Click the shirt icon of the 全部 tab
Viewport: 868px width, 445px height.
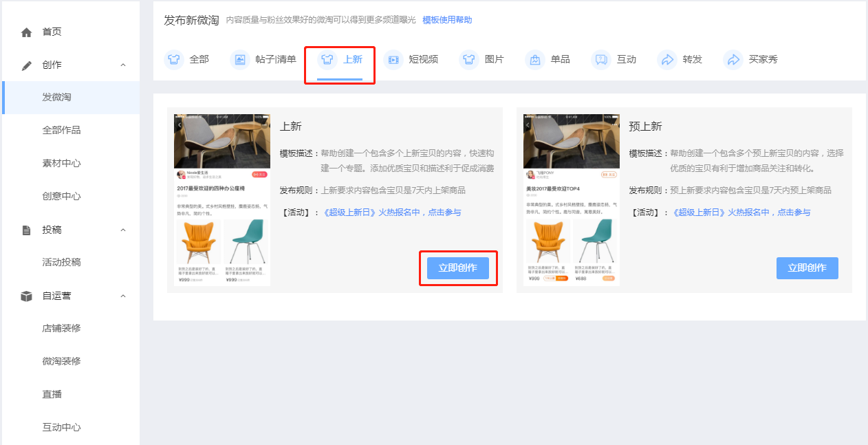174,60
